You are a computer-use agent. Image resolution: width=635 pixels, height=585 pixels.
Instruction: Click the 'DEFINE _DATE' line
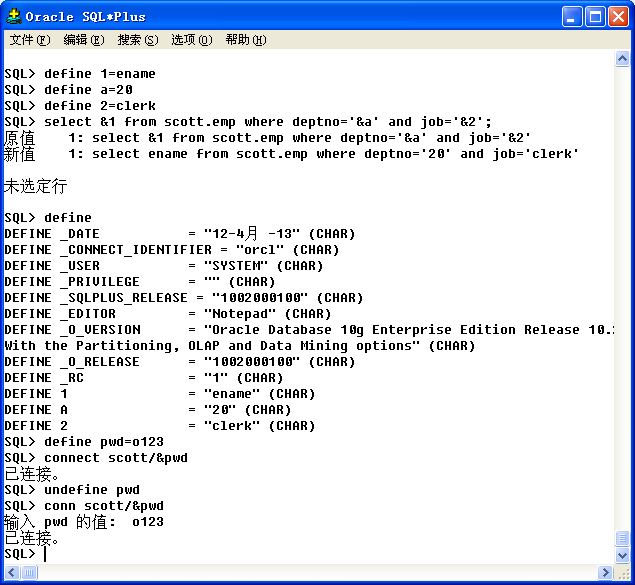[179, 234]
